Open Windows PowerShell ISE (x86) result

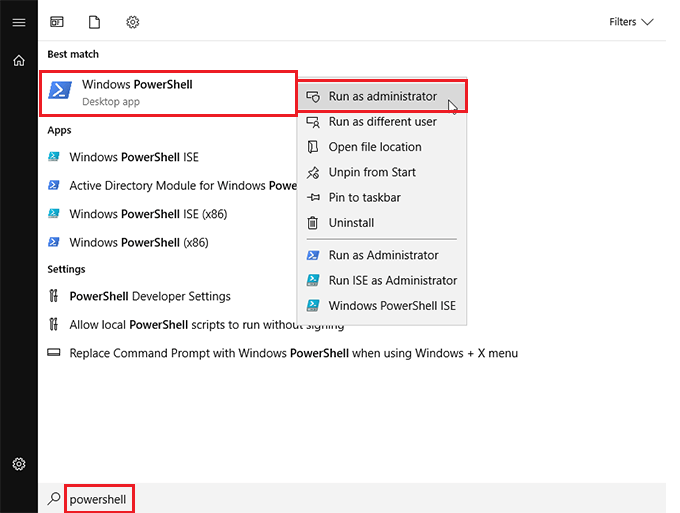(148, 214)
